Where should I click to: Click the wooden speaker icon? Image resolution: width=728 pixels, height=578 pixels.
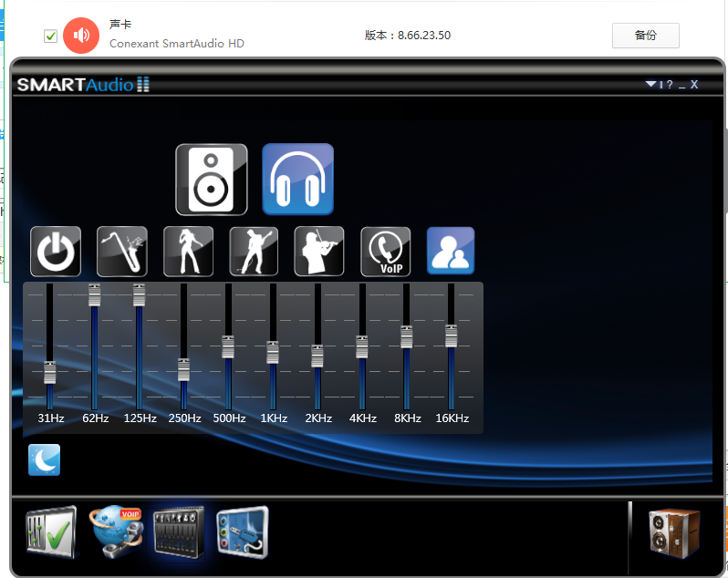click(x=674, y=533)
